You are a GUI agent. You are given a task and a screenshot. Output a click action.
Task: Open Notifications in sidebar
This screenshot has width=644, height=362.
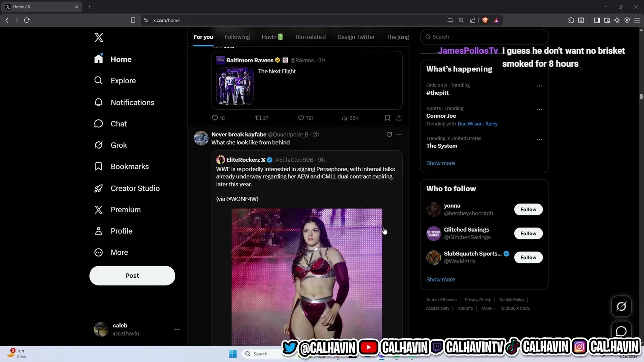(124, 102)
